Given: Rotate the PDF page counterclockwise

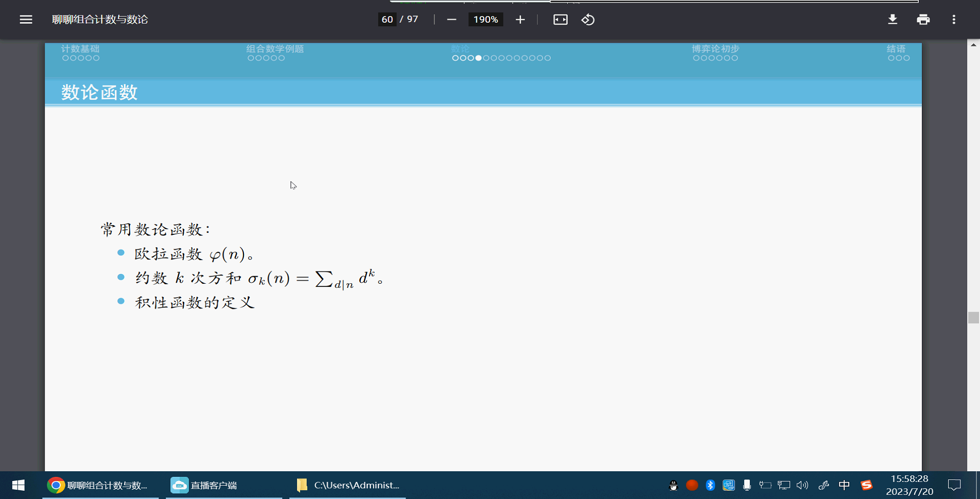Looking at the screenshot, I should pyautogui.click(x=588, y=20).
